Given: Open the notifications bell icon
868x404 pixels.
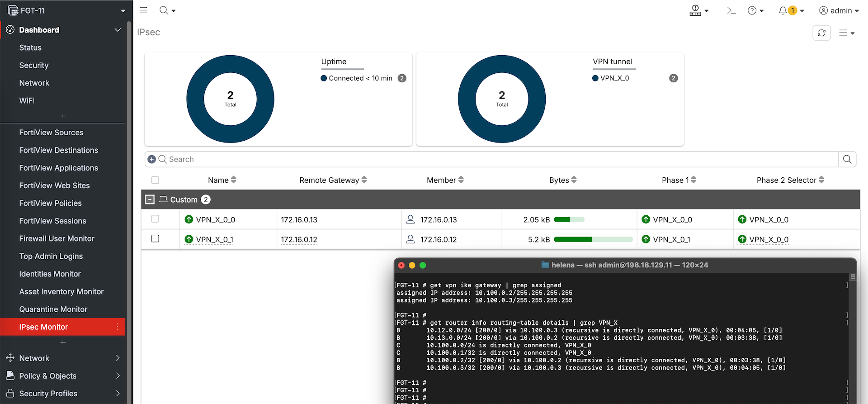Looking at the screenshot, I should tap(783, 10).
